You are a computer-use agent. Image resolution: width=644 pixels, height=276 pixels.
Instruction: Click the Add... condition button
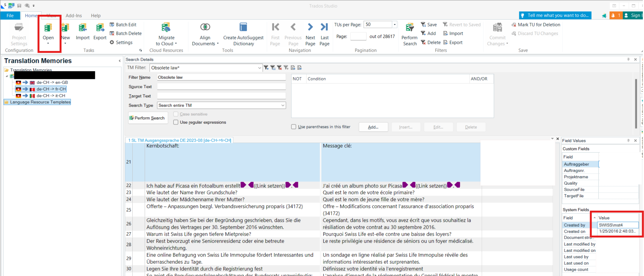click(x=373, y=127)
